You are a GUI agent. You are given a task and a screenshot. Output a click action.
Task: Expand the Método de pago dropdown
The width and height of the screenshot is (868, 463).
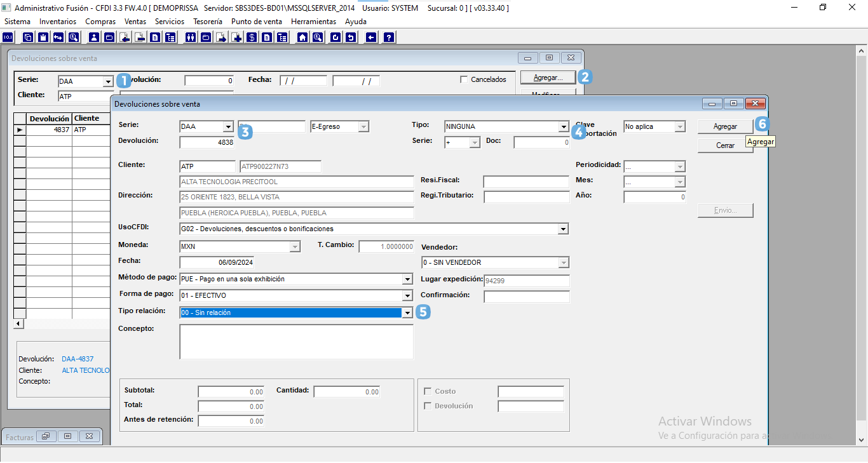click(x=407, y=279)
